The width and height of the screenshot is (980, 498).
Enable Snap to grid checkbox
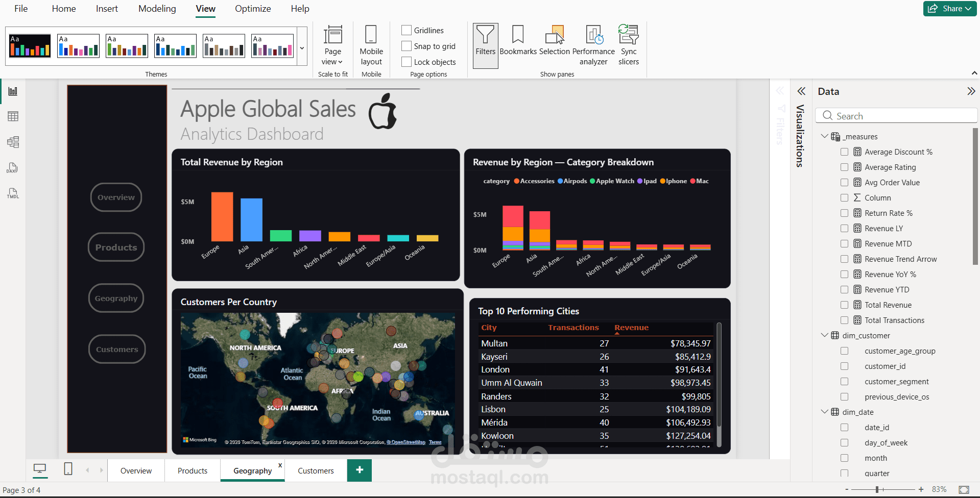[x=407, y=46]
